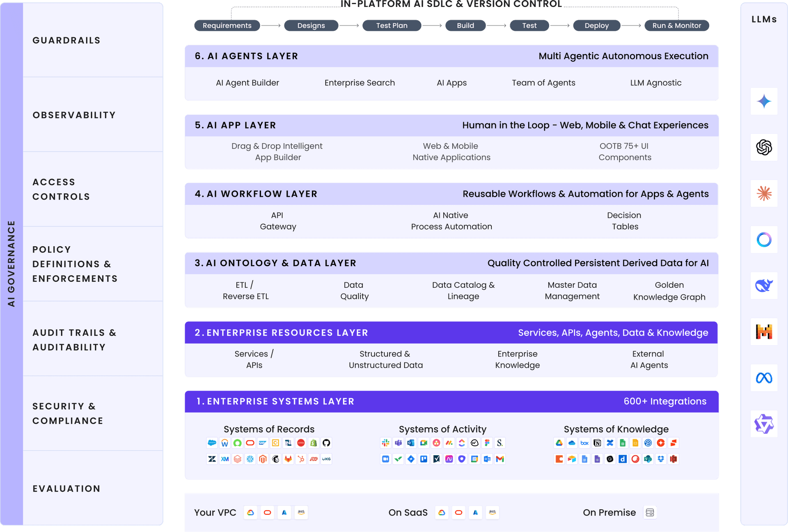Viewport: 788px width, 532px height.
Task: Click the Run & Monitor button
Action: point(676,25)
